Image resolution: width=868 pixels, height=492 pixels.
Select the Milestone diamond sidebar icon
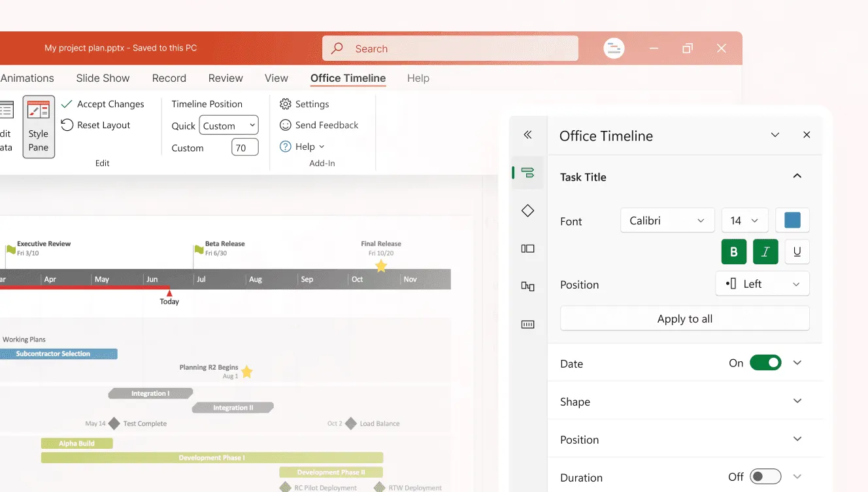pyautogui.click(x=527, y=211)
